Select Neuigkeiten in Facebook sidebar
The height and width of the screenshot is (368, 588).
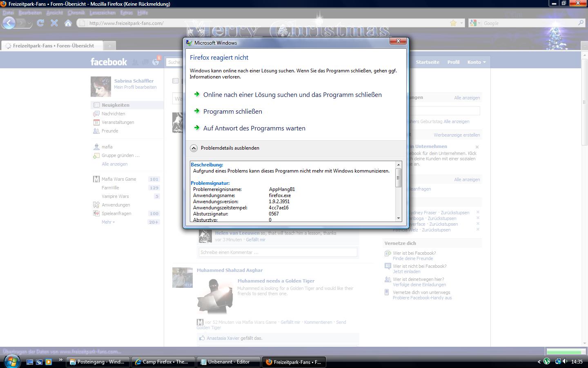127,105
